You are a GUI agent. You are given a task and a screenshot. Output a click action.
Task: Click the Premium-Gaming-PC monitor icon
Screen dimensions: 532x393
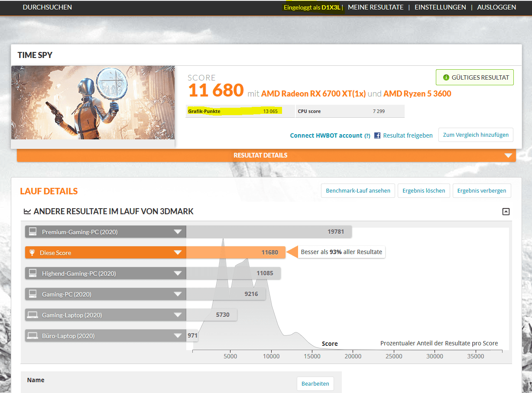click(x=32, y=232)
